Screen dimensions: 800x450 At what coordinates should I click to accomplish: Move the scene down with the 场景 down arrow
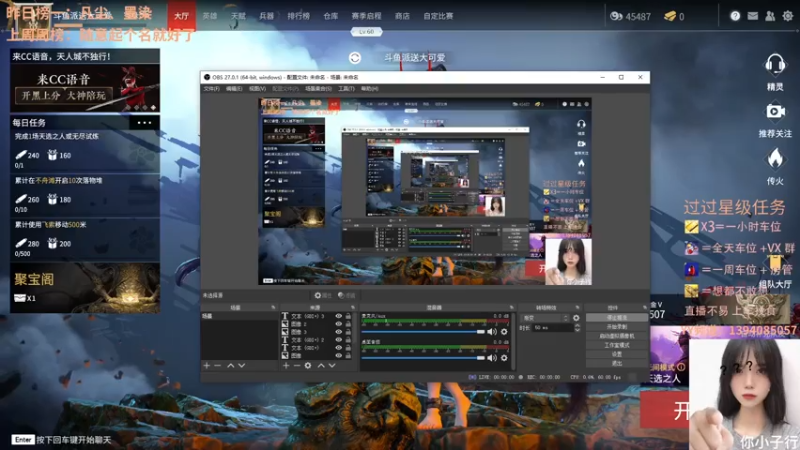[x=242, y=365]
